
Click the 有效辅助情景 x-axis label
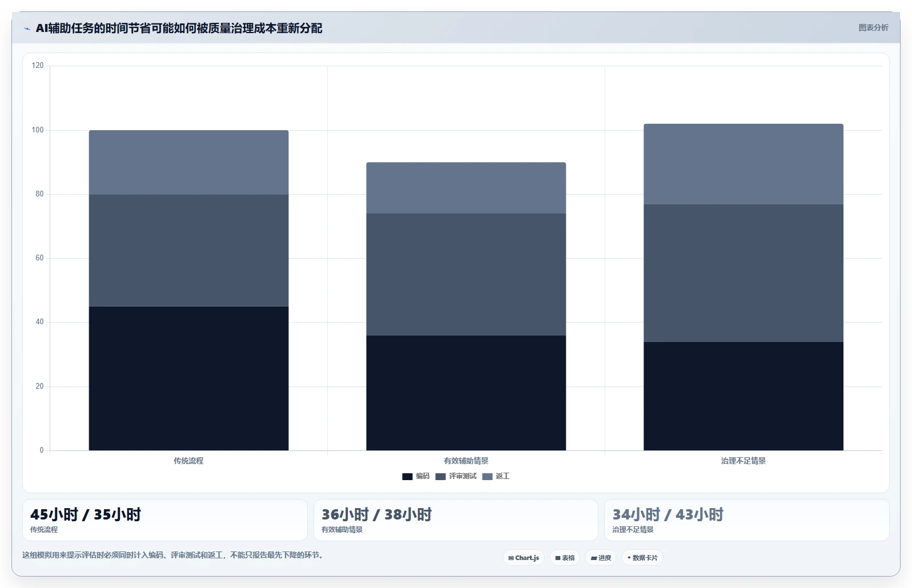coord(466,461)
